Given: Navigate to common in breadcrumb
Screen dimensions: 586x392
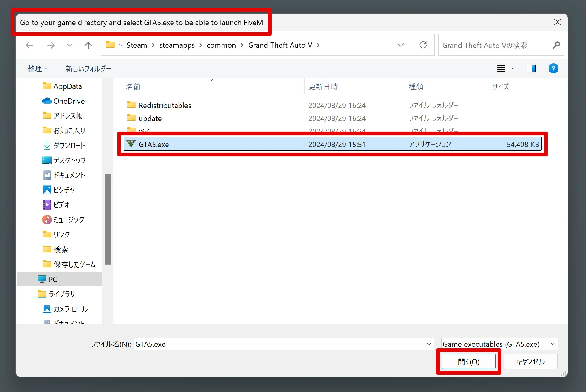Looking at the screenshot, I should (221, 45).
